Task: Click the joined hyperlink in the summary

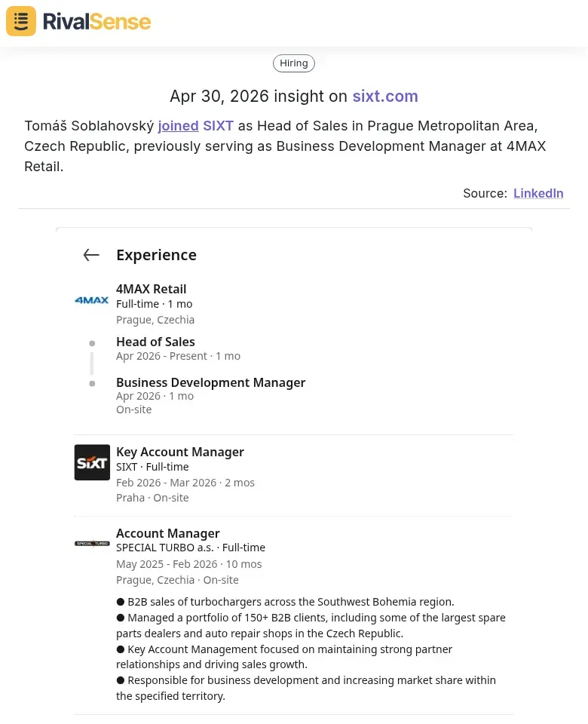Action: 178,126
